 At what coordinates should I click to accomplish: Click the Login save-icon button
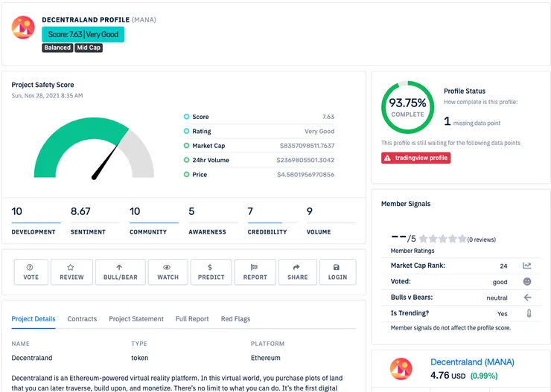(338, 272)
